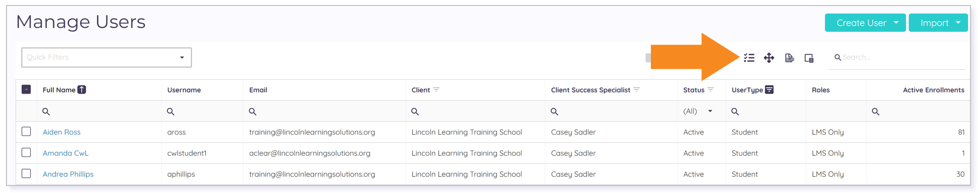Open Client Success Specialist filter icon
This screenshot has height=193, width=980.
click(x=636, y=90)
